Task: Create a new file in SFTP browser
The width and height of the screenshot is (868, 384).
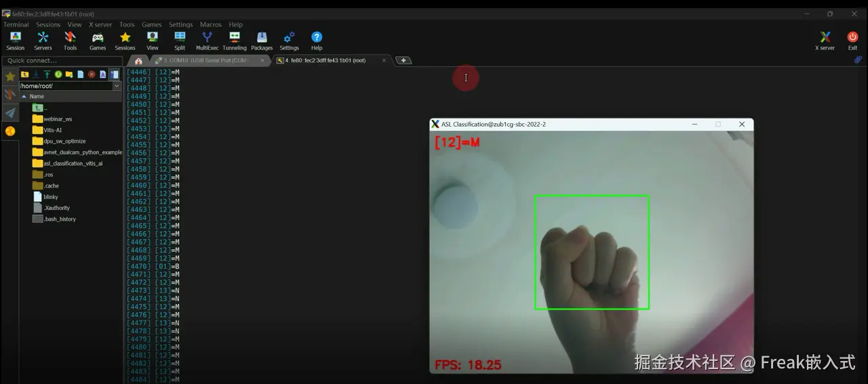Action: (x=80, y=74)
